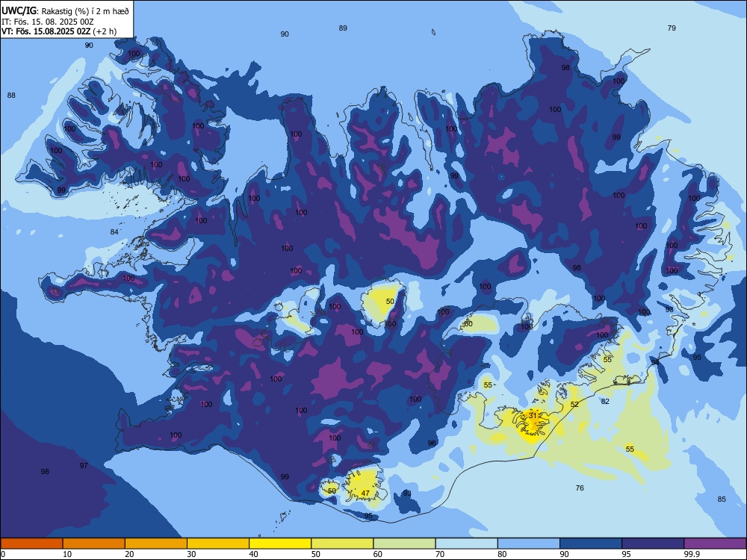Viewport: 747px width, 560px height.
Task: Click the 70–80 pale blue legend swatch
Action: point(466,544)
